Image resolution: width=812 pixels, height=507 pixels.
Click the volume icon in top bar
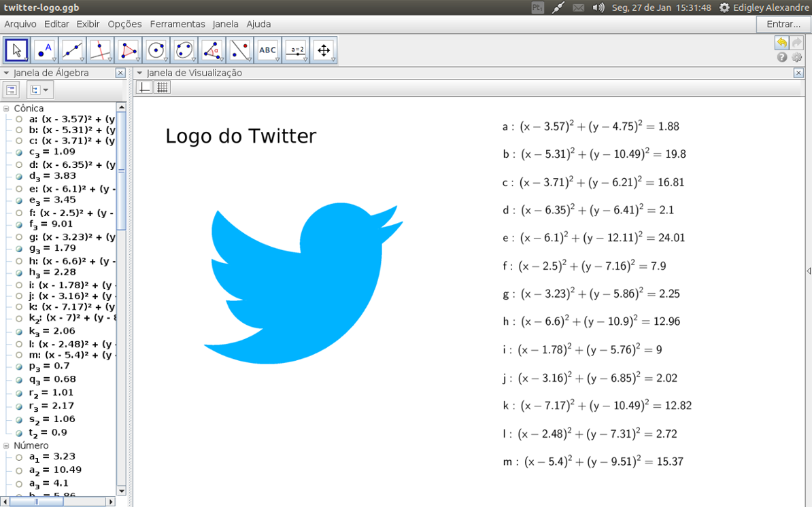pos(598,7)
